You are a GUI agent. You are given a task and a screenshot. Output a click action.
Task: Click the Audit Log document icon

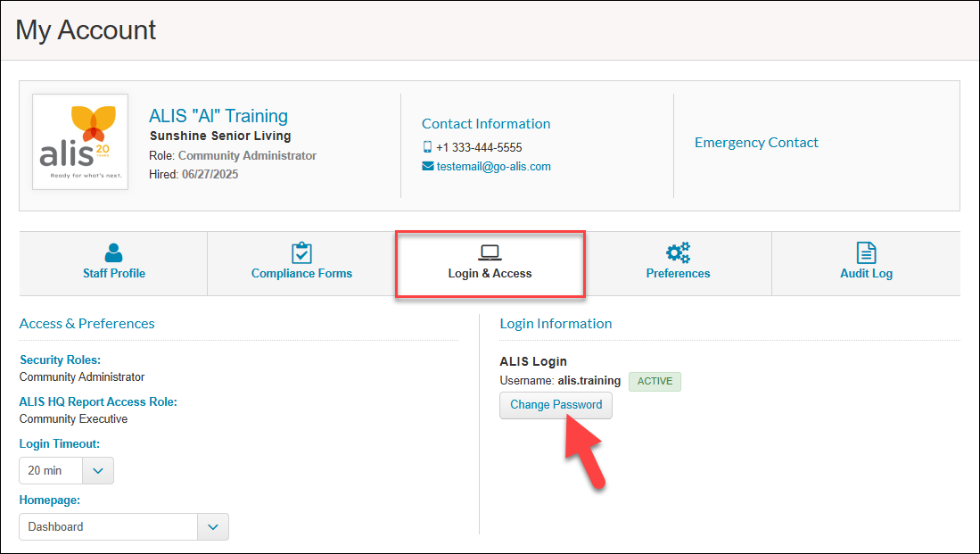(866, 252)
